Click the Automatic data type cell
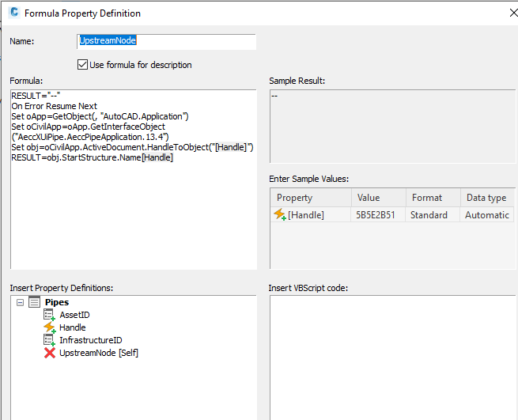The image size is (518, 420). (x=487, y=215)
